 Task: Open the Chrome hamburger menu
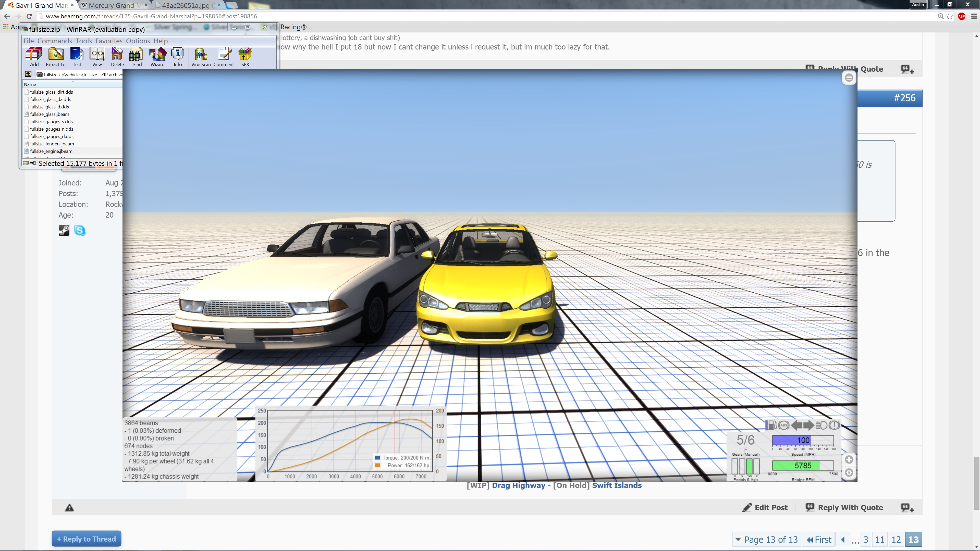click(974, 16)
